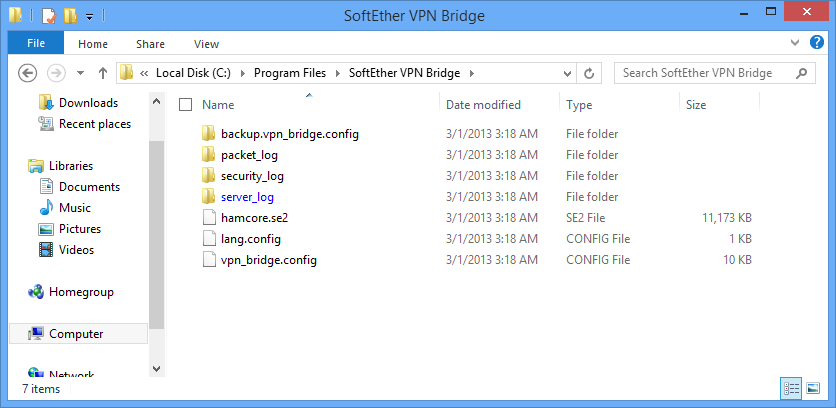Open the address bar history dropdown
The image size is (836, 408).
(x=567, y=73)
